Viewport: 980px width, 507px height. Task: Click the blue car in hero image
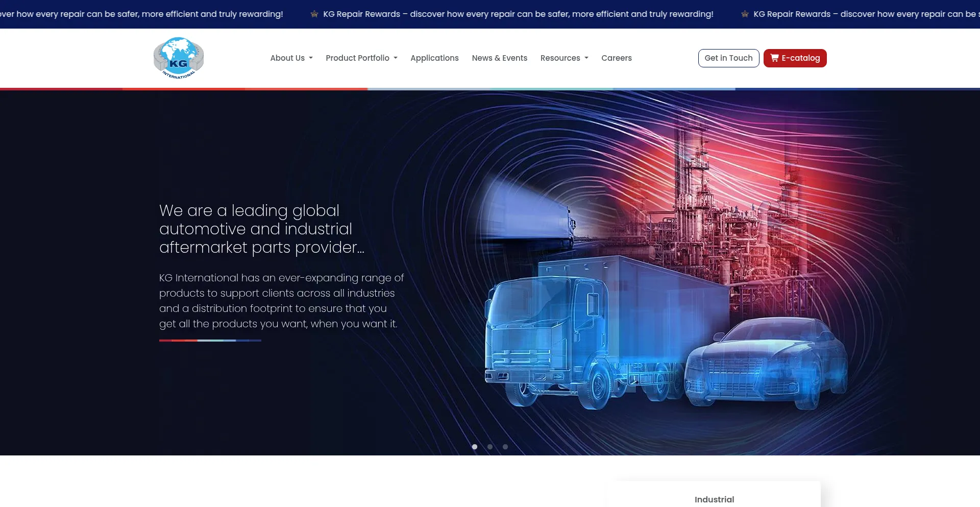pyautogui.click(x=766, y=363)
